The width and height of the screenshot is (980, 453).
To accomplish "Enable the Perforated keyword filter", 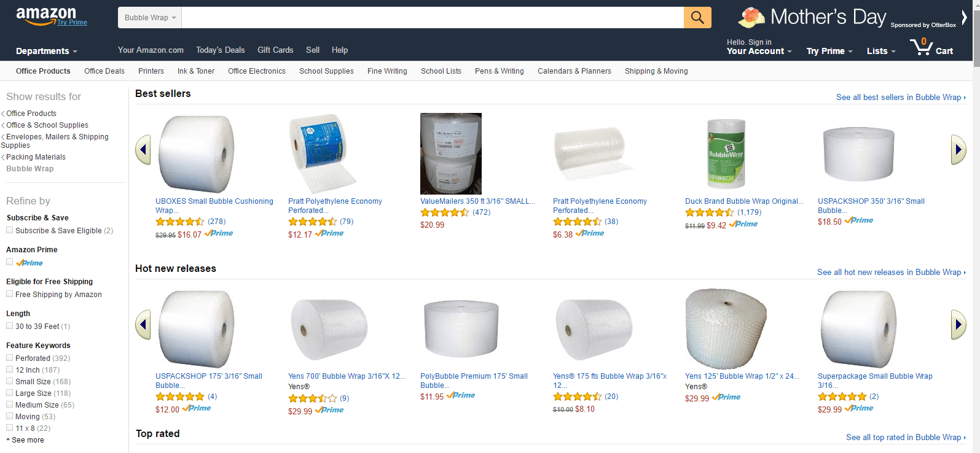I will 10,358.
